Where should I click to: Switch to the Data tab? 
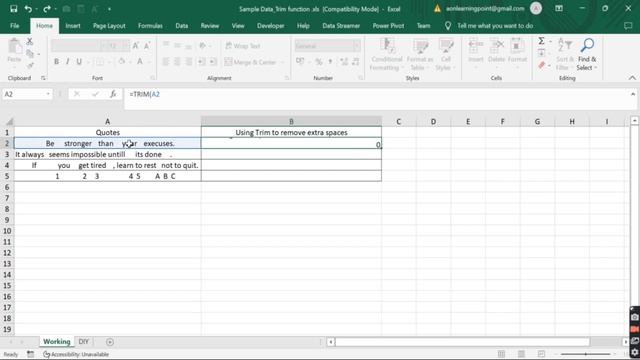pos(182,26)
